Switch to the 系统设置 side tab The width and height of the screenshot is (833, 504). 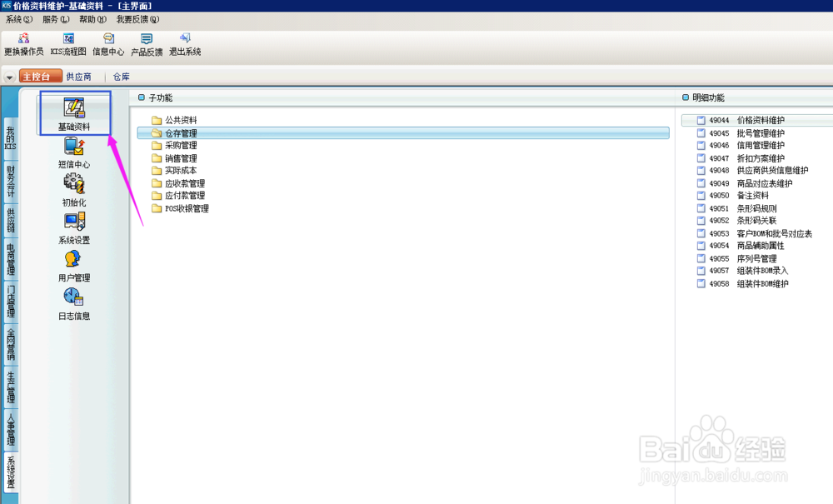[x=11, y=472]
